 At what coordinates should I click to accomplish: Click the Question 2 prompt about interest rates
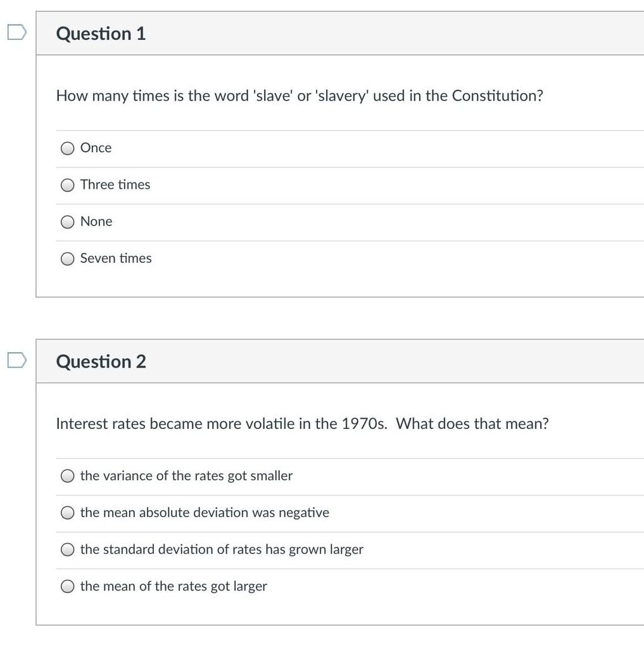pyautogui.click(x=303, y=424)
